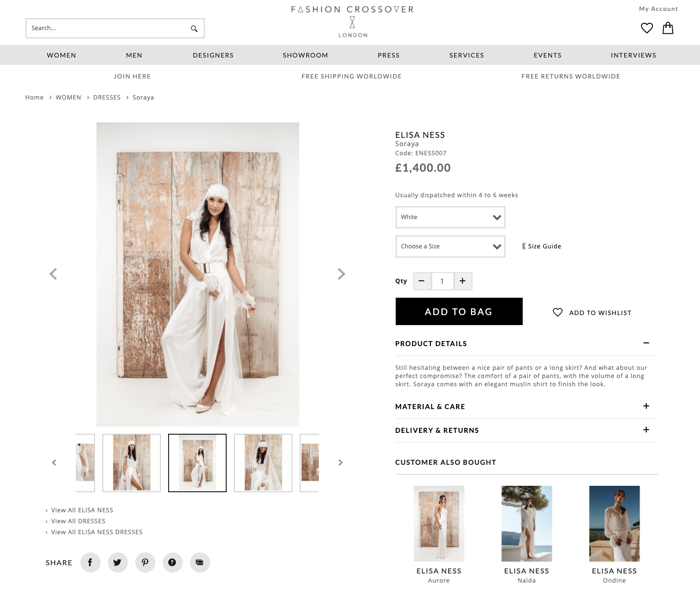Screen dimensions: 700x589
Task: Open the WOMEN menu
Action: [62, 55]
